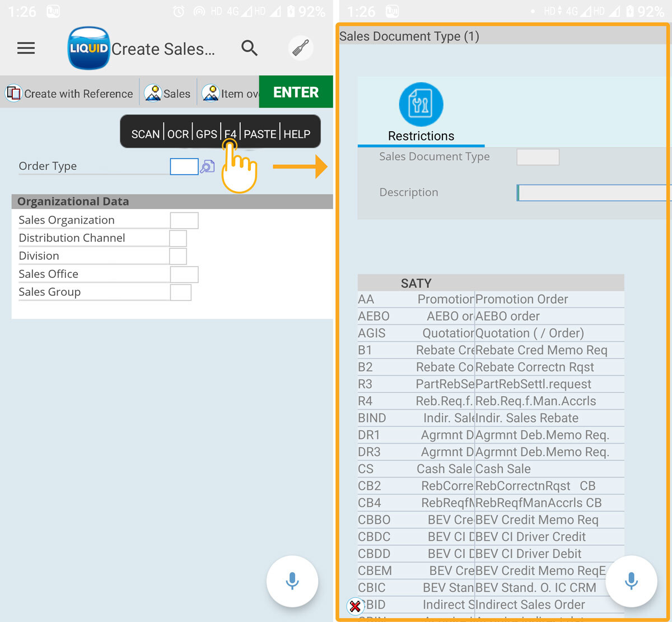Tap the Restrictions tool icon

(x=421, y=105)
